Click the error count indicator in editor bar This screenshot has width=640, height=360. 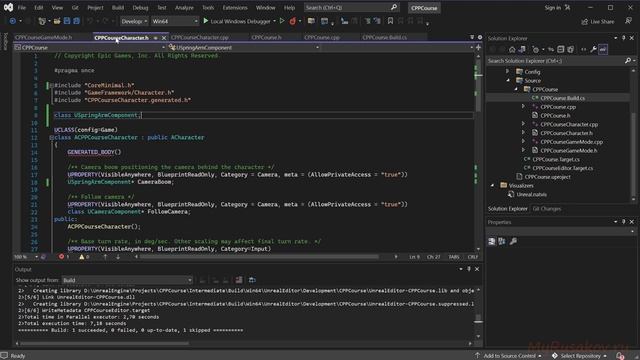click(x=64, y=257)
